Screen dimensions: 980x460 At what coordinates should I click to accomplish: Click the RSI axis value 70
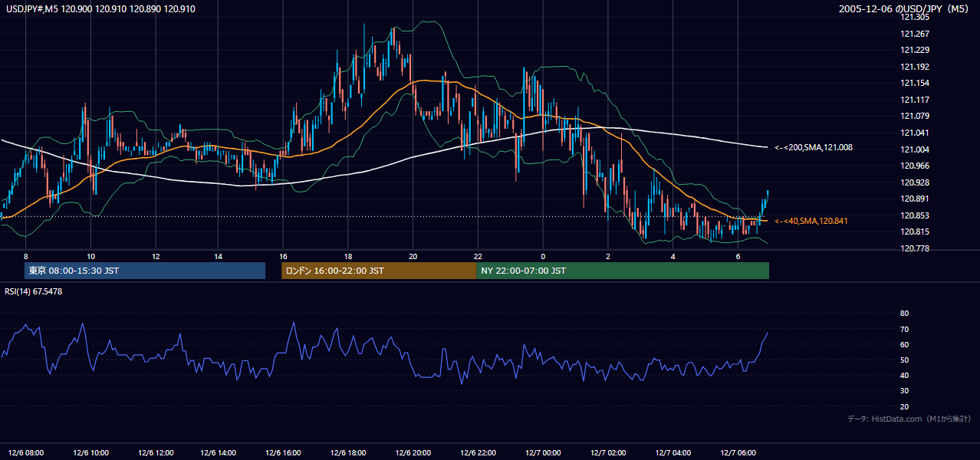tap(904, 329)
